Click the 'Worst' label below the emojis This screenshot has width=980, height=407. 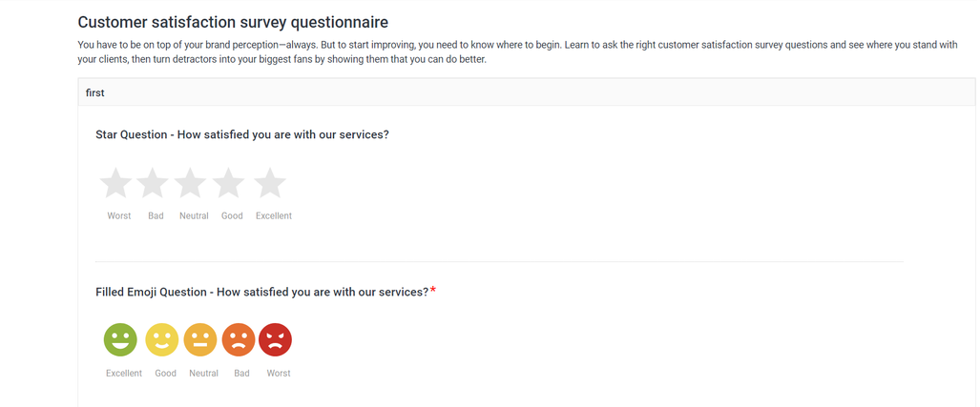coord(279,374)
